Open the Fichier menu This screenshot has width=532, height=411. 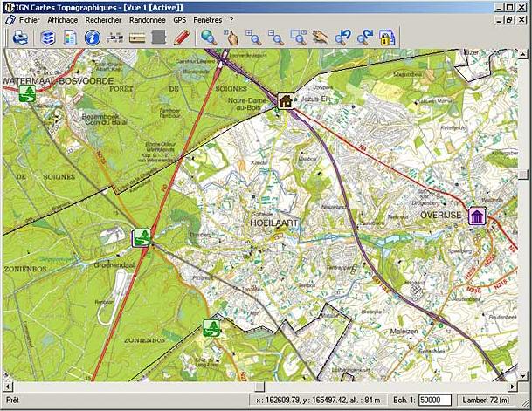pyautogui.click(x=29, y=20)
